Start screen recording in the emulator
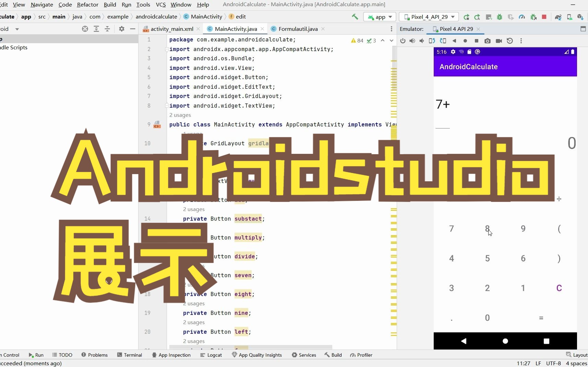This screenshot has width=588, height=367. [x=499, y=41]
